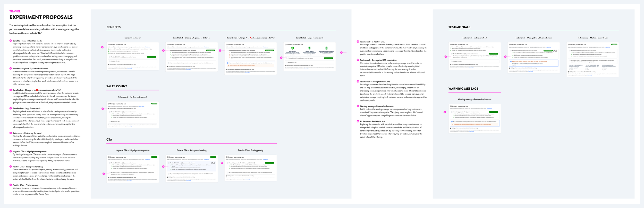644x208 pixels.
Task: Click 'Warning message - Personalized content' description heading in text column
Action: [x=377, y=106]
